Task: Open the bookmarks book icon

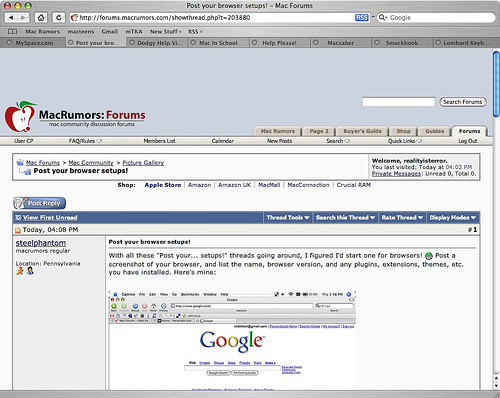Action: (12, 32)
